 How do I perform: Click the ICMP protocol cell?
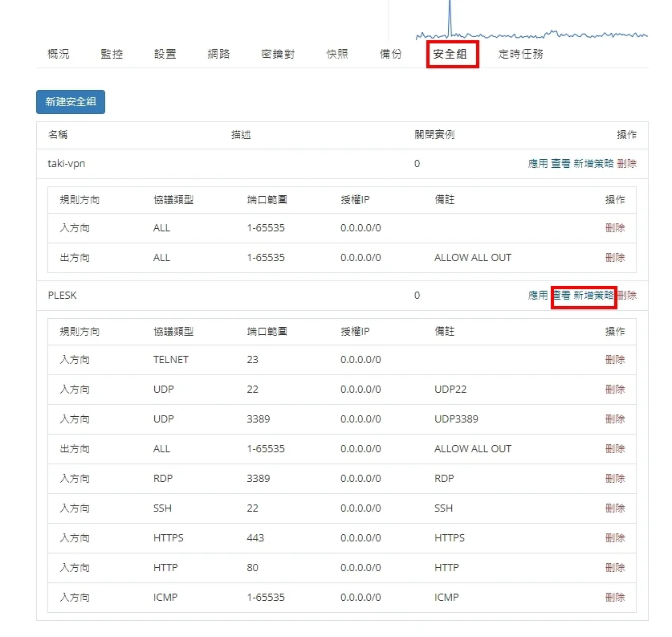click(x=165, y=597)
